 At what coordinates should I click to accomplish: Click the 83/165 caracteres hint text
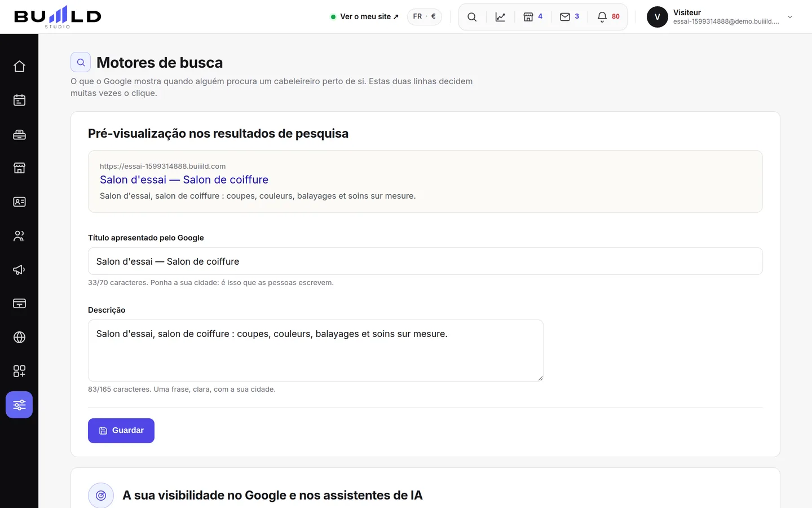[182, 389]
